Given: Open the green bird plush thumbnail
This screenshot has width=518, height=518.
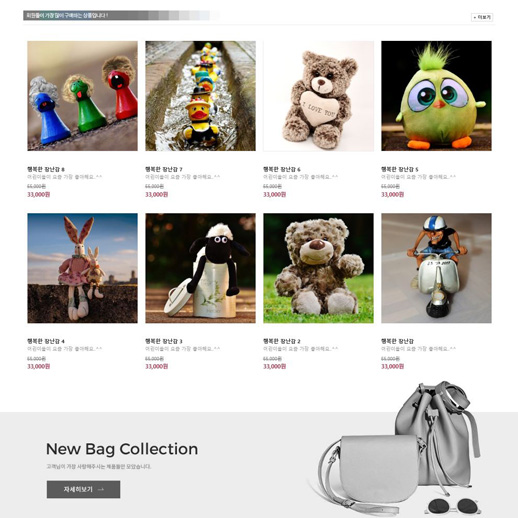Looking at the screenshot, I should 436,96.
